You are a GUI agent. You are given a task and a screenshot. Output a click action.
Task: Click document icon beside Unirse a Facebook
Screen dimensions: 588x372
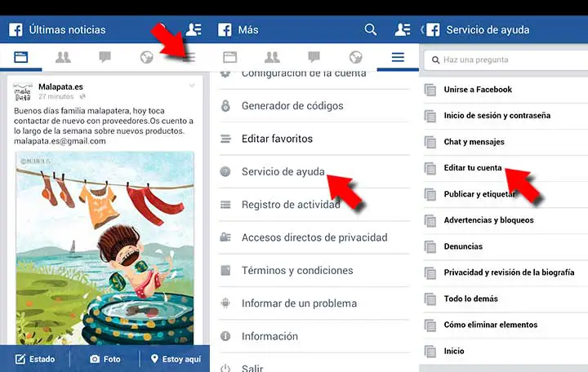click(x=430, y=90)
